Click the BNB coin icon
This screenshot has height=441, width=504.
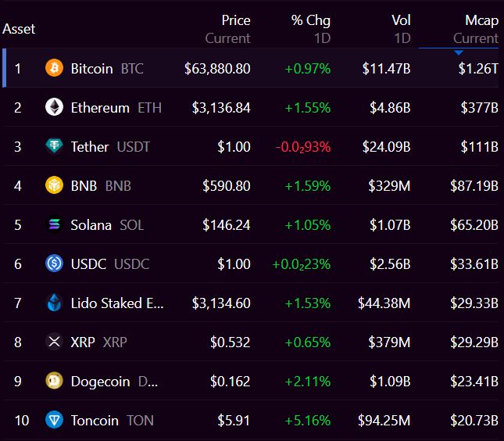point(54,185)
